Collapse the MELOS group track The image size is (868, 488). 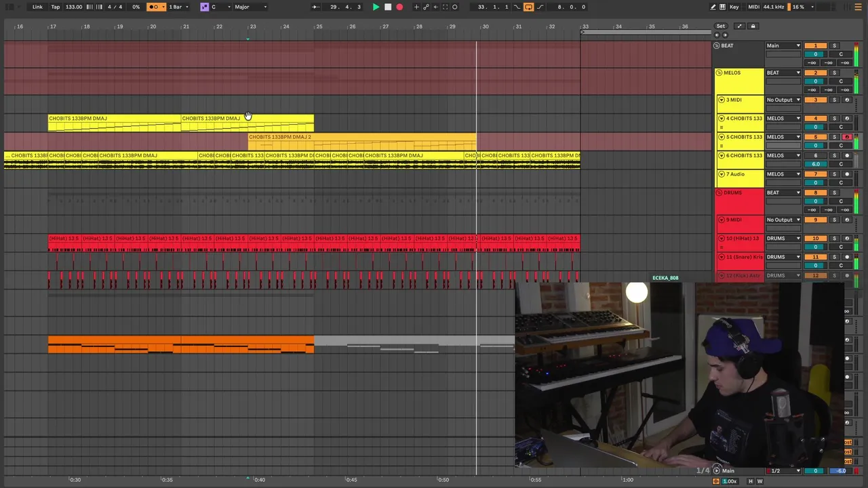coord(719,73)
